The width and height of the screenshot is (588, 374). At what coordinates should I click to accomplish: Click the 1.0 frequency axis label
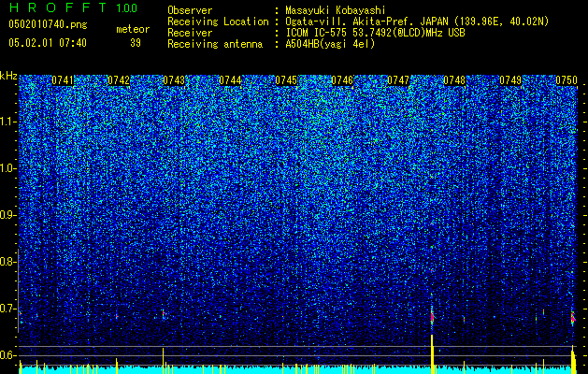[7, 169]
